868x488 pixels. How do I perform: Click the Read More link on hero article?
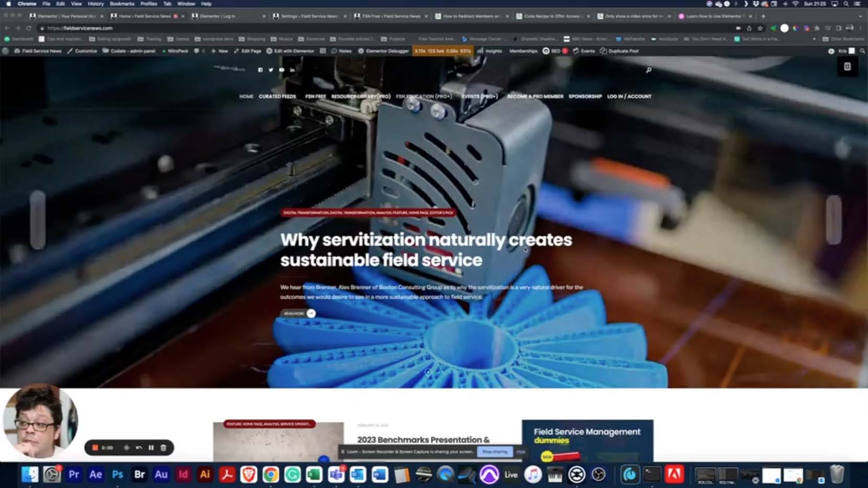299,313
